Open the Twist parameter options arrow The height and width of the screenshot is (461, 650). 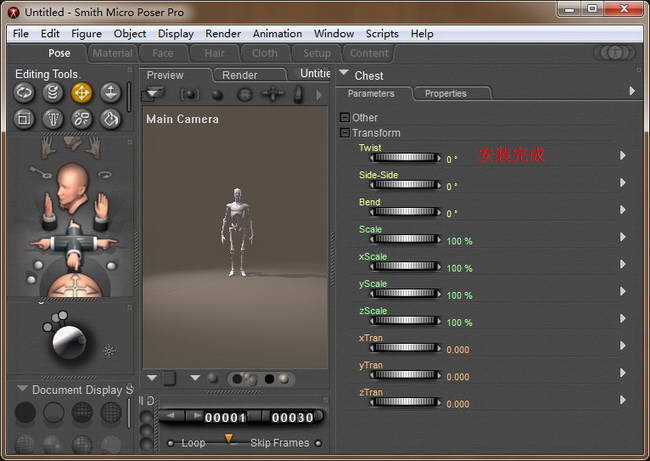click(622, 155)
